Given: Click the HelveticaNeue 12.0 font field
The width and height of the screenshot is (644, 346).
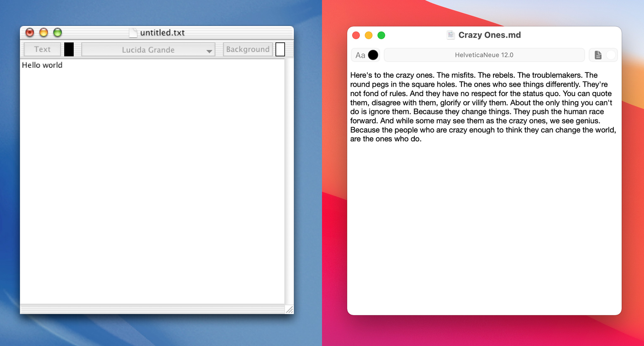Looking at the screenshot, I should pyautogui.click(x=484, y=55).
